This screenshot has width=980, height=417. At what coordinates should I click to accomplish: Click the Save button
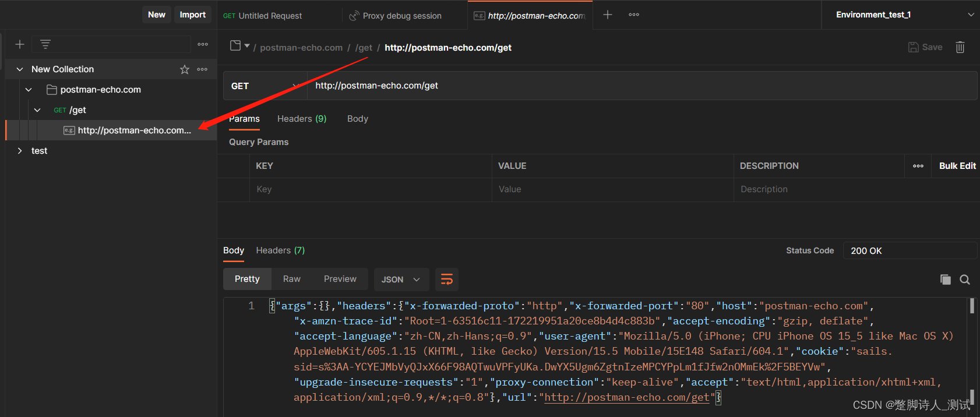coord(925,47)
